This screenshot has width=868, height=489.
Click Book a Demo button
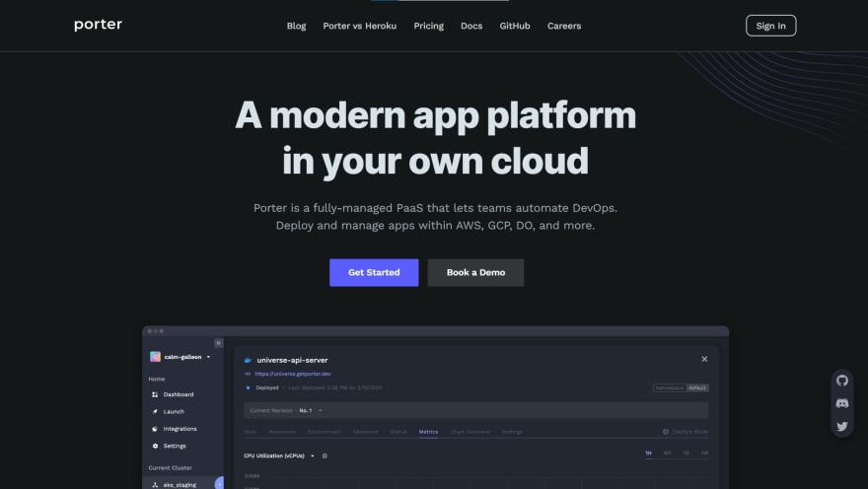click(x=475, y=273)
